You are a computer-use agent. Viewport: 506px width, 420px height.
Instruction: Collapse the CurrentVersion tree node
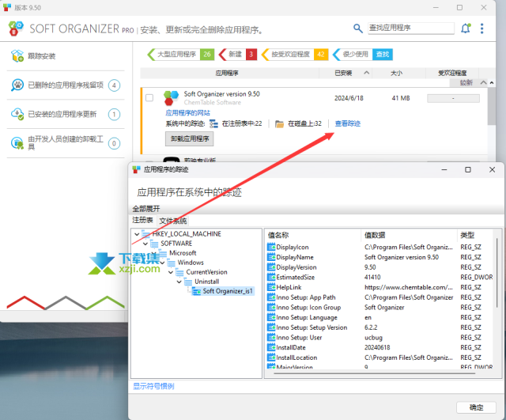click(x=171, y=272)
